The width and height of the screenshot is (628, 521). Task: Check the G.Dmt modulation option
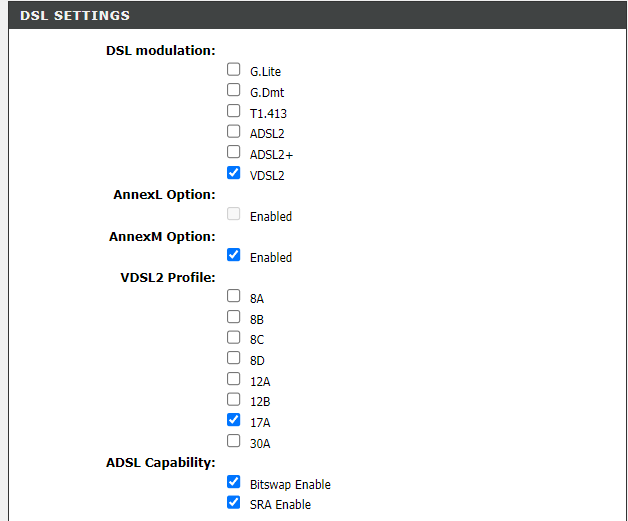[234, 90]
